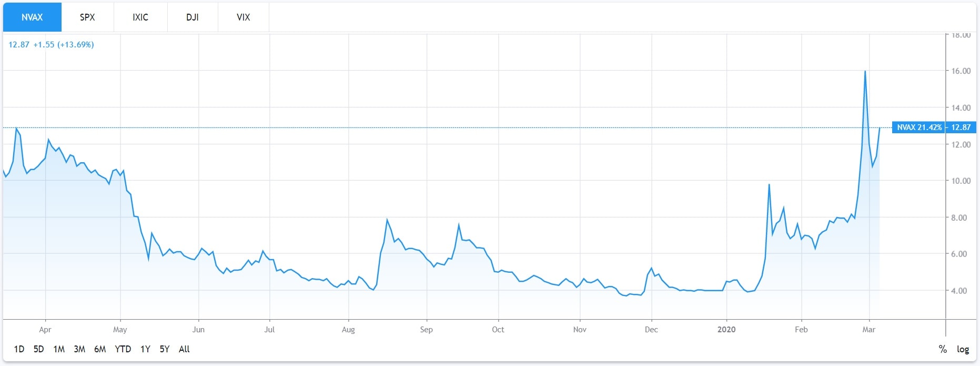The image size is (980, 366).
Task: Set chart range to 1D
Action: (19, 349)
